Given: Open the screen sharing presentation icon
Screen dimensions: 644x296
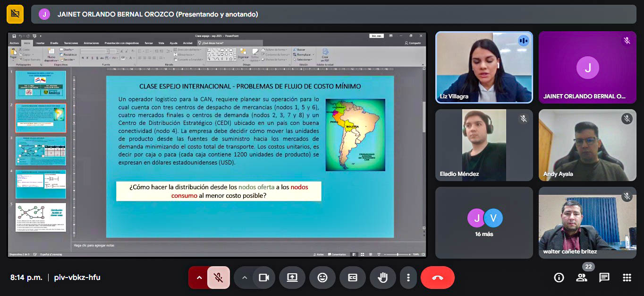Looking at the screenshot, I should pyautogui.click(x=292, y=278).
